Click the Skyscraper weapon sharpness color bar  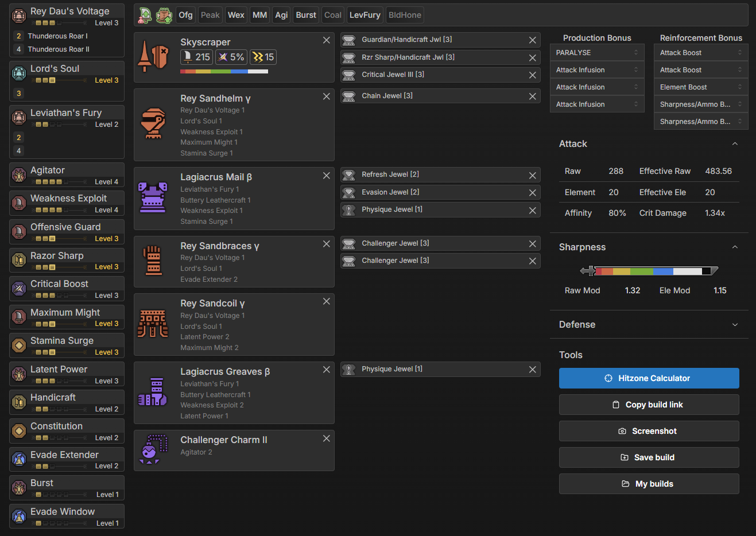click(224, 72)
